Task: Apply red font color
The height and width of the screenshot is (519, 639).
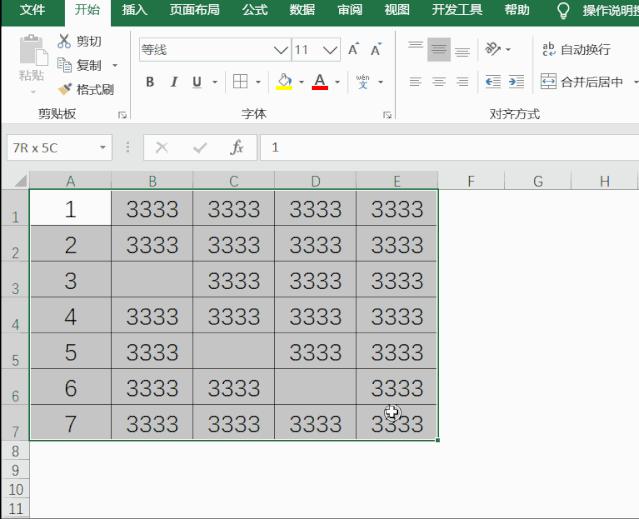Action: coord(320,82)
